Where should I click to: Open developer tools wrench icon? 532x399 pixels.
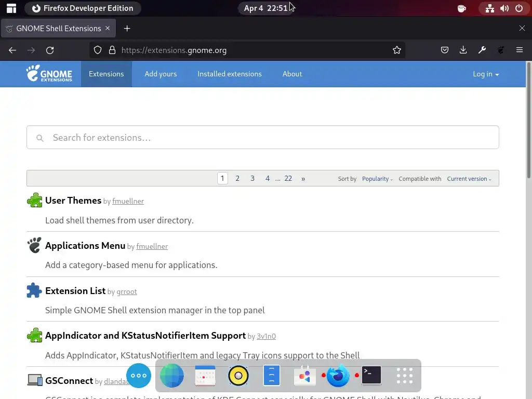482,50
